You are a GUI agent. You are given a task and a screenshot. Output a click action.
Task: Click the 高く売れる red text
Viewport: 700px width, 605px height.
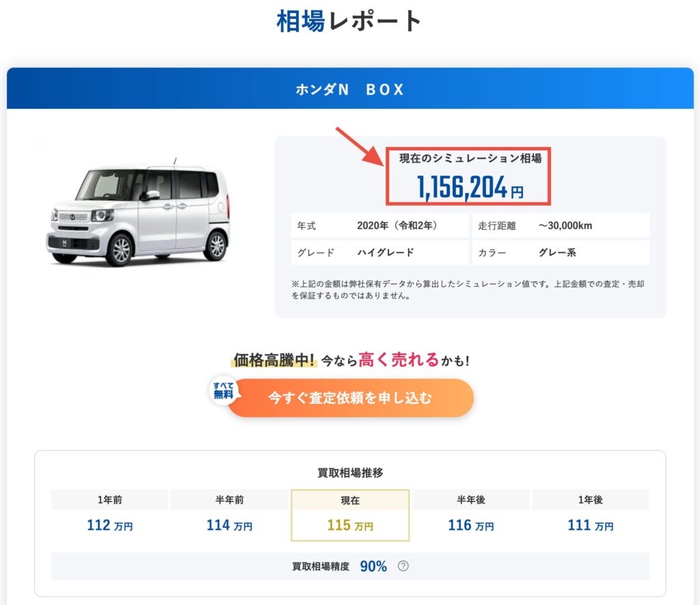(x=399, y=360)
